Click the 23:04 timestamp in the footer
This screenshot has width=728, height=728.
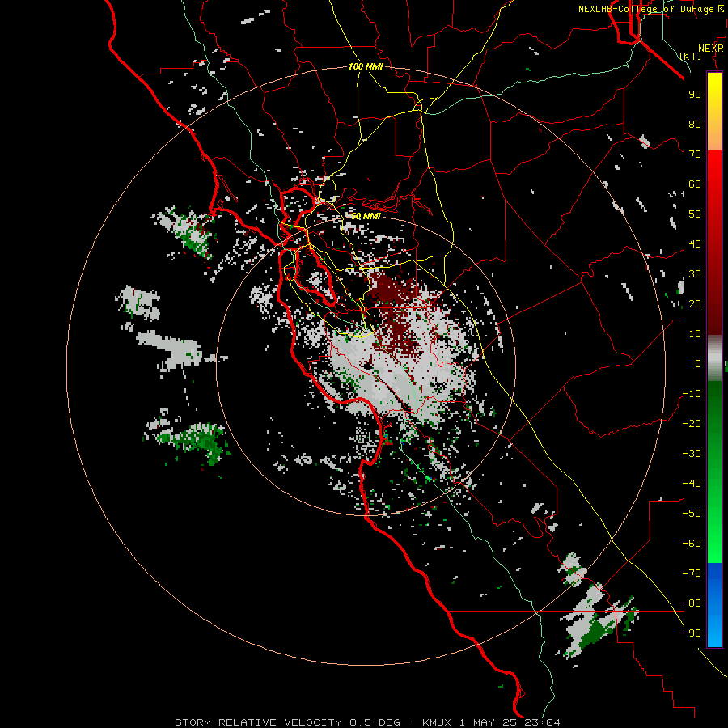(x=544, y=722)
